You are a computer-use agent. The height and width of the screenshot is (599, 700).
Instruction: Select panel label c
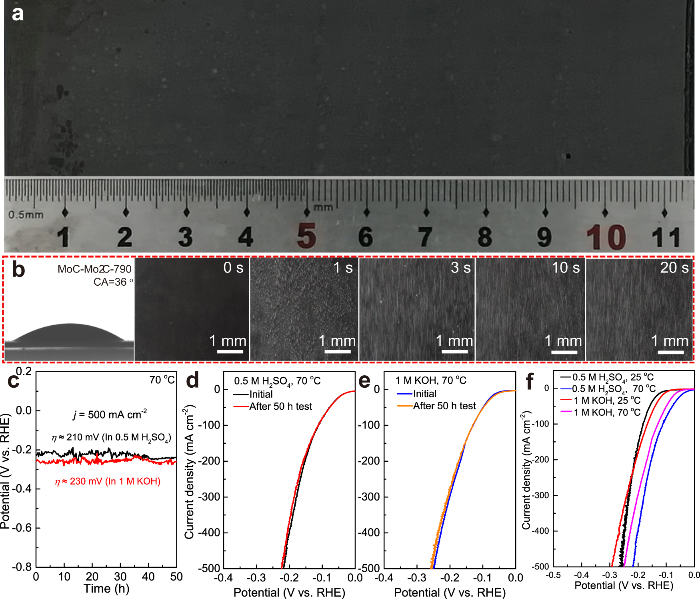click(x=13, y=382)
